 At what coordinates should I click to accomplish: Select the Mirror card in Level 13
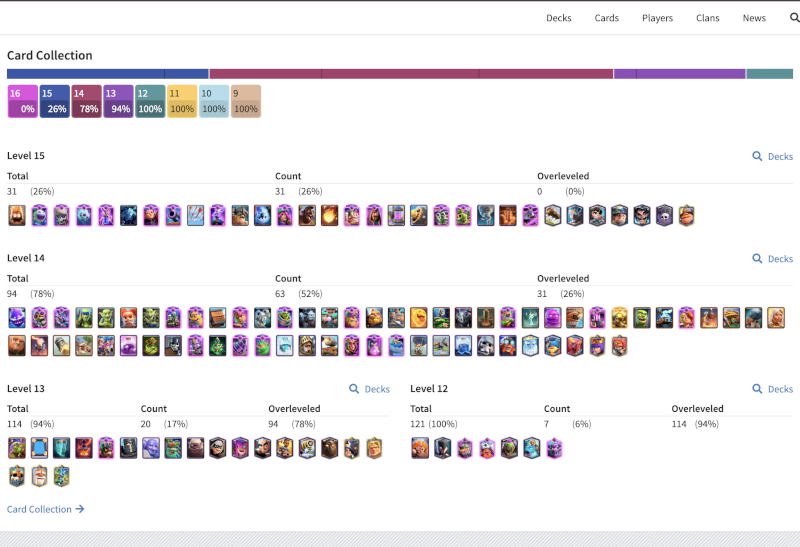(39, 448)
